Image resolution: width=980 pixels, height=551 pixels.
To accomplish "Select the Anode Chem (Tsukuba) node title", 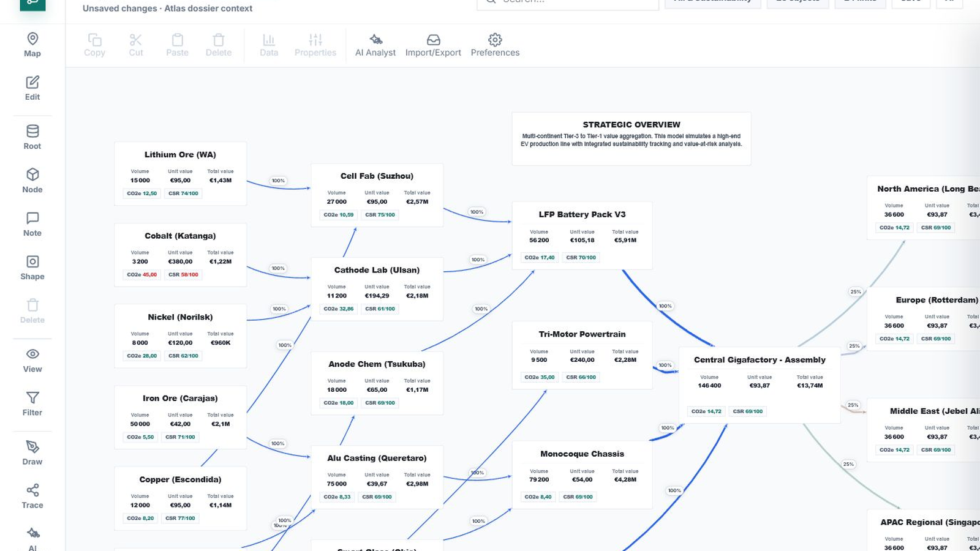I will click(x=377, y=364).
